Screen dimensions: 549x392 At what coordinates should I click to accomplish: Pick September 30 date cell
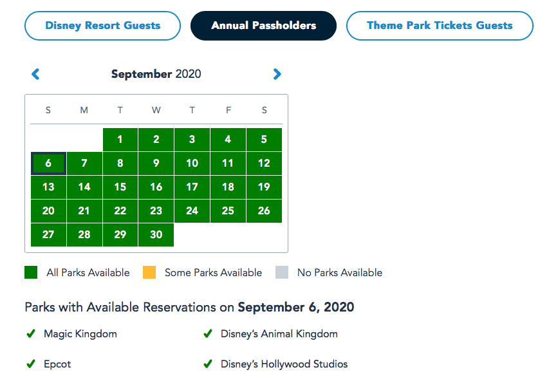point(156,235)
